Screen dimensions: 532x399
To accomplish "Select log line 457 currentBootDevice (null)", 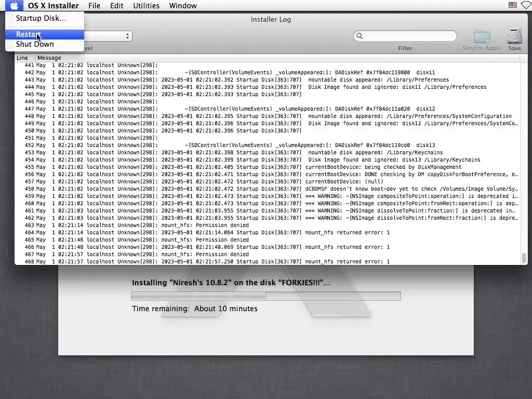I will [267, 181].
